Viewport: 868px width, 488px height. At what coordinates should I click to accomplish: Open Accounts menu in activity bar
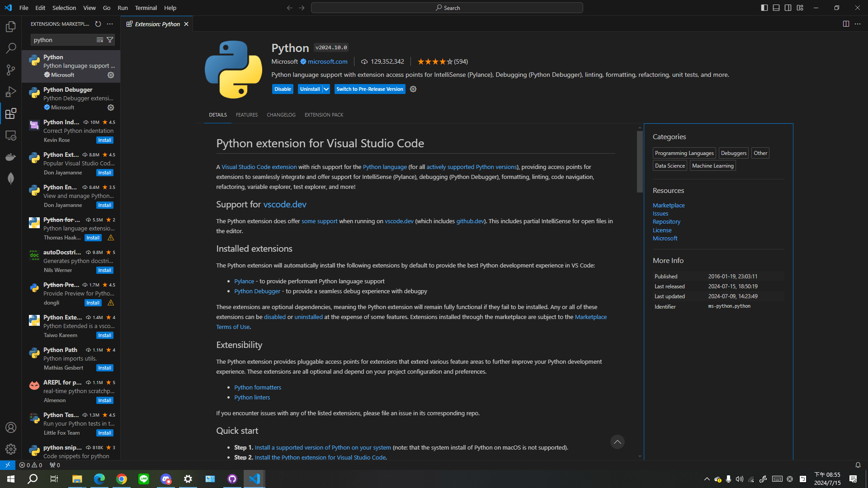11,427
